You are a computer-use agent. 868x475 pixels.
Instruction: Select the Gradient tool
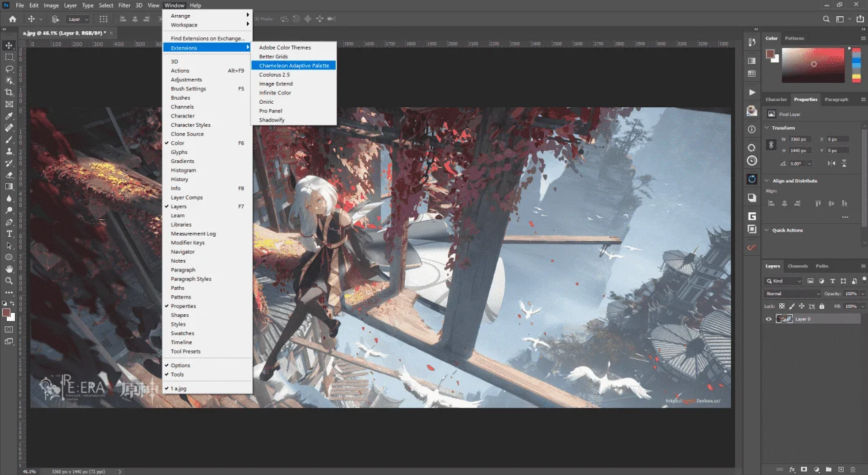pyautogui.click(x=9, y=187)
